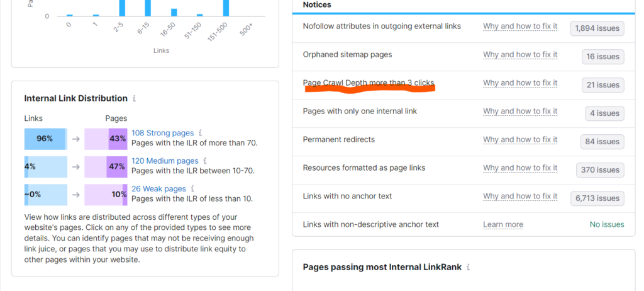Screen dimensions: 644x291
Task: Click Why and how to fix it for Orphaned sitemap pages
Action: click(x=520, y=55)
